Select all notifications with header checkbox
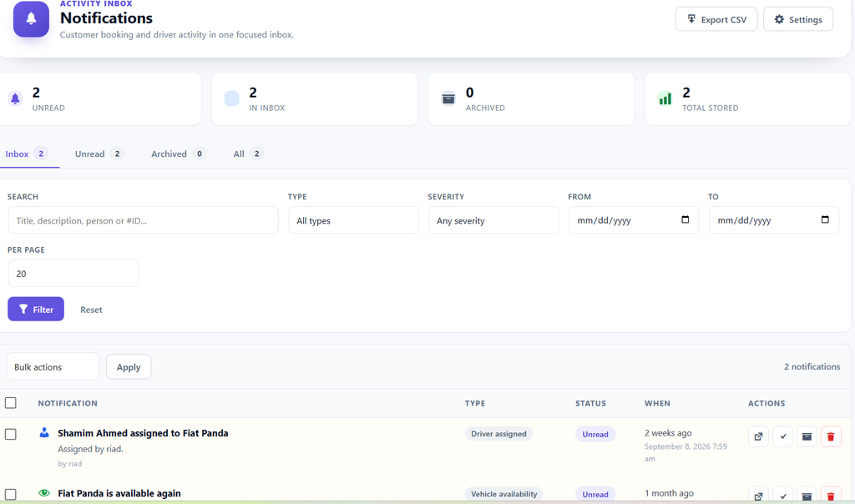855x504 pixels. 10,403
